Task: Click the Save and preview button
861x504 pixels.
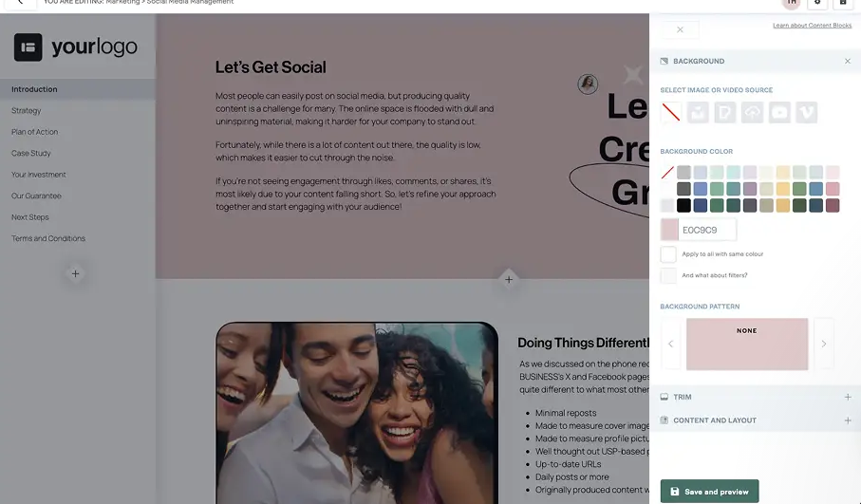Action: [709, 492]
